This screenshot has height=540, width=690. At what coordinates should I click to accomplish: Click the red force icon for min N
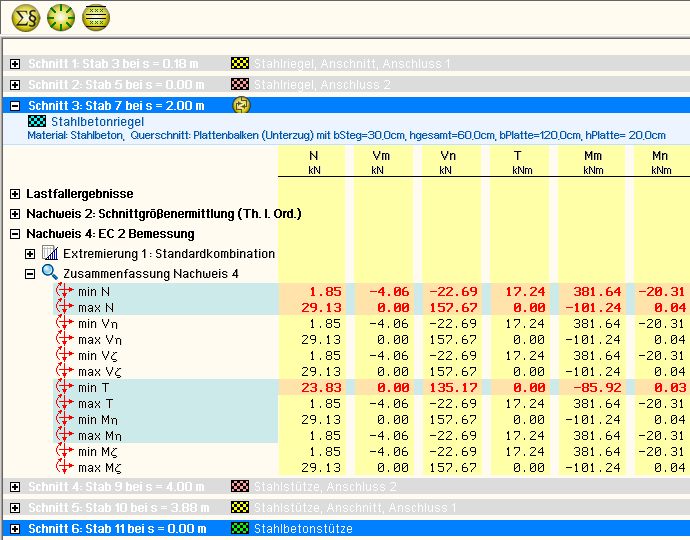(66, 291)
